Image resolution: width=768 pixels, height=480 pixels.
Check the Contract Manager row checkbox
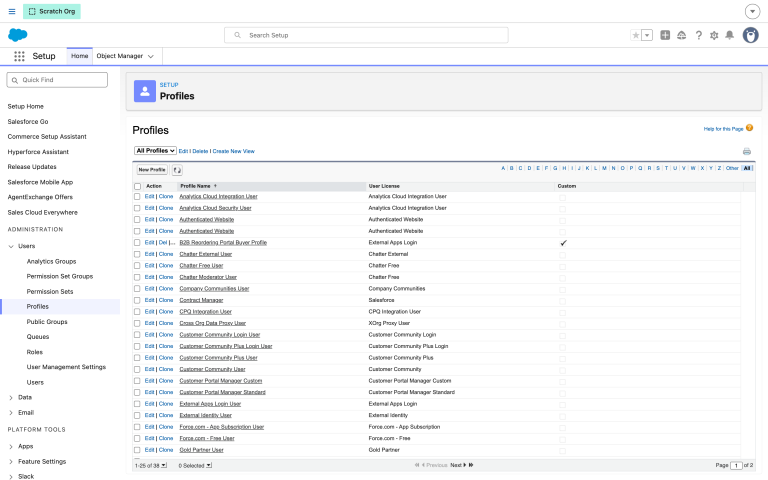137,300
